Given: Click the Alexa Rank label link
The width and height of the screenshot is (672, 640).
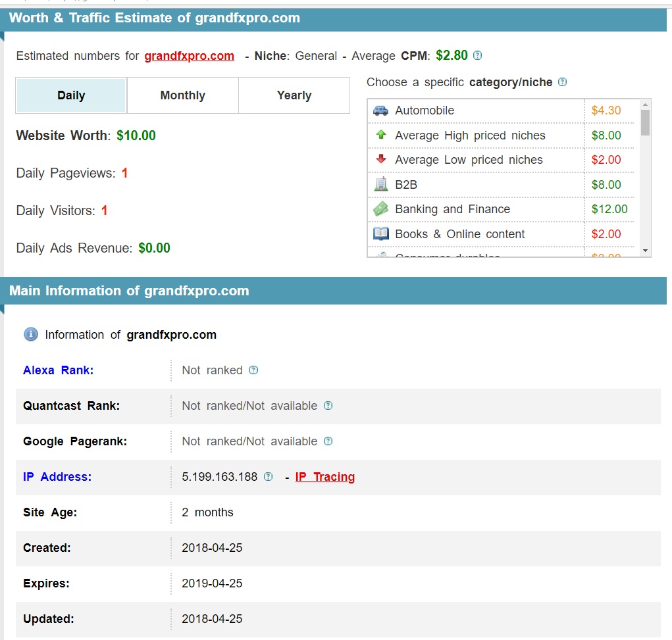Looking at the screenshot, I should tap(59, 370).
